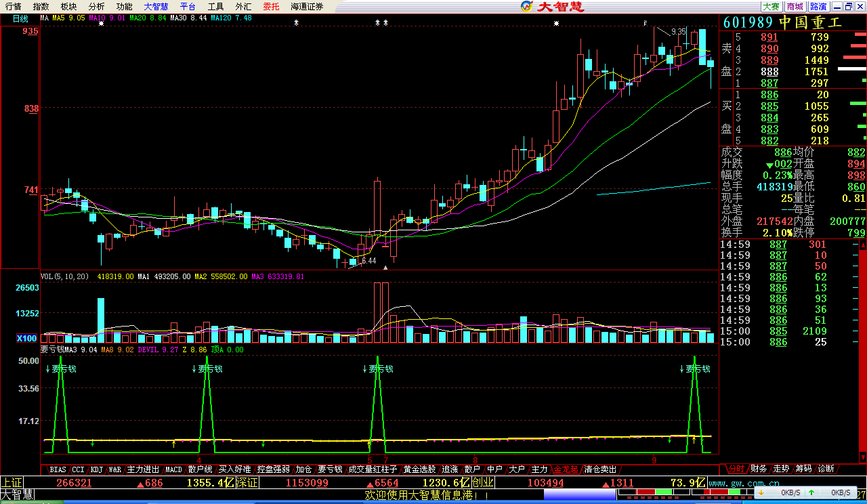Switch to the KDJ indicator tab
The width and height of the screenshot is (867, 504).
click(97, 469)
